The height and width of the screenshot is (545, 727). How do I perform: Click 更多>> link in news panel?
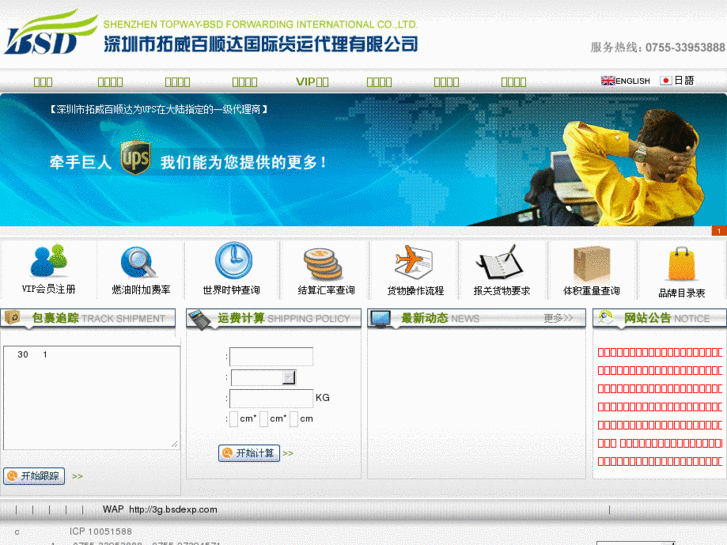coord(558,318)
